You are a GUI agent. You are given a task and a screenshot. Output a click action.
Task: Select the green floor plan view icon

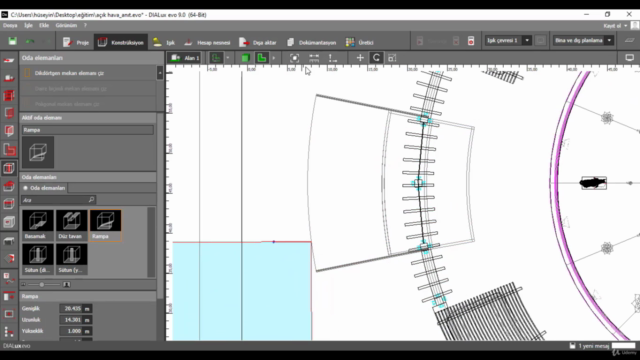coord(261,58)
